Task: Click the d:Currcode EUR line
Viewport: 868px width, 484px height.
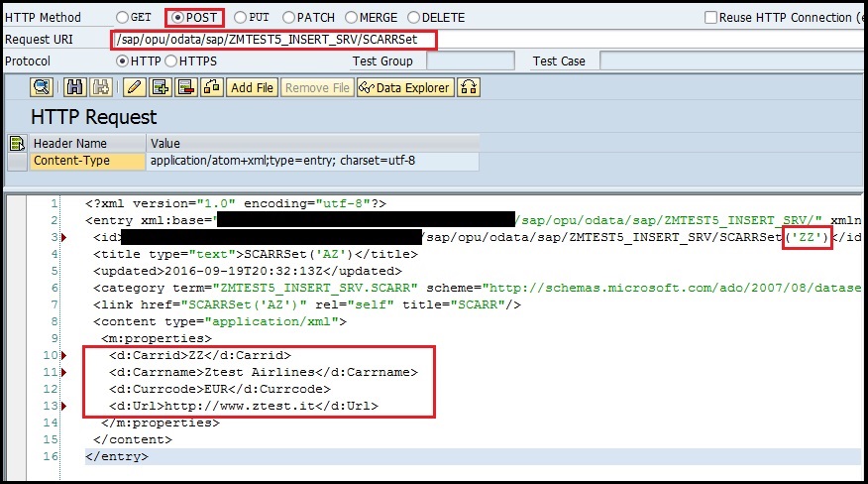Action: (x=220, y=389)
